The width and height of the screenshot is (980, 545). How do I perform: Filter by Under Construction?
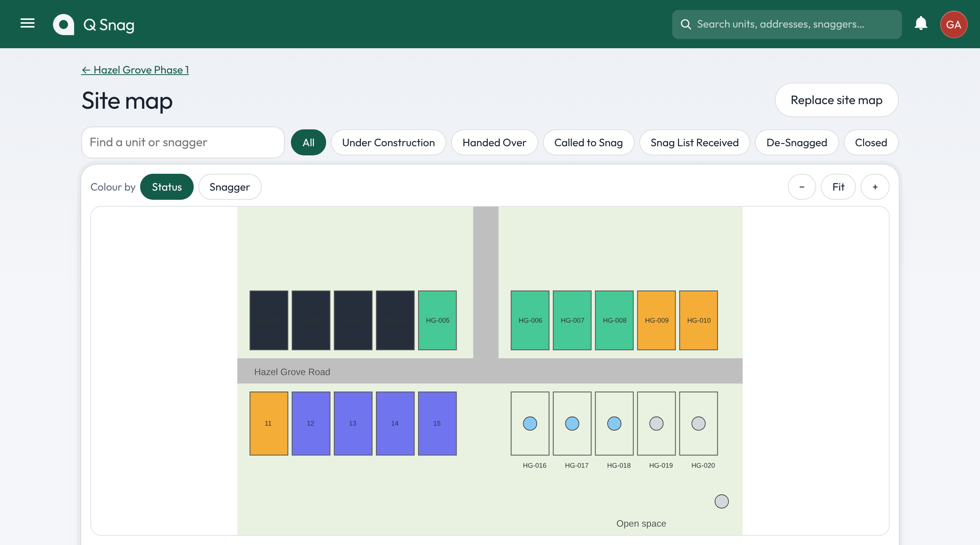[388, 142]
